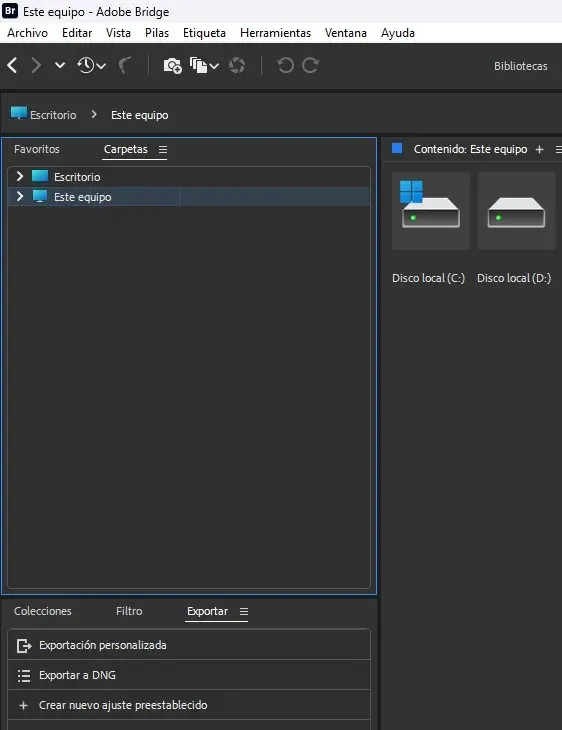Open the Herramientas menu
The height and width of the screenshot is (730, 562).
click(x=275, y=33)
